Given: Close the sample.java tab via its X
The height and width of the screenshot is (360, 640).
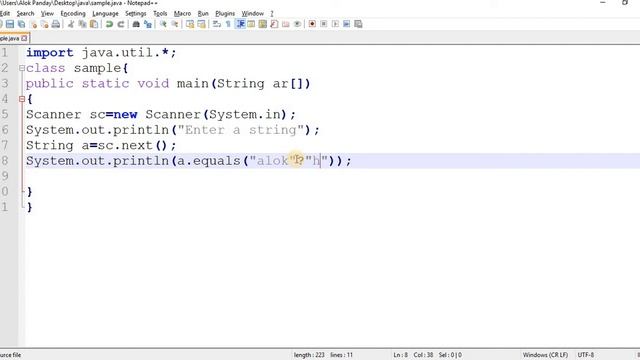Looking at the screenshot, I should point(24,38).
